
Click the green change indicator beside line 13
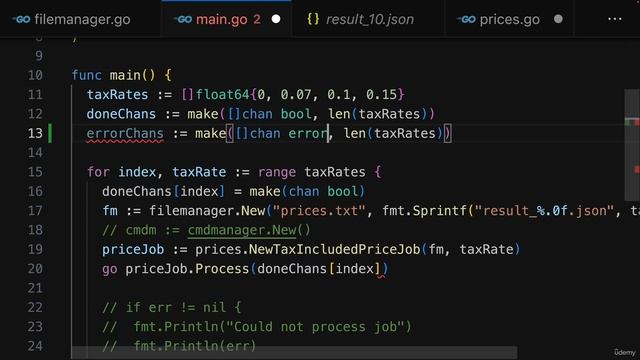(50, 133)
